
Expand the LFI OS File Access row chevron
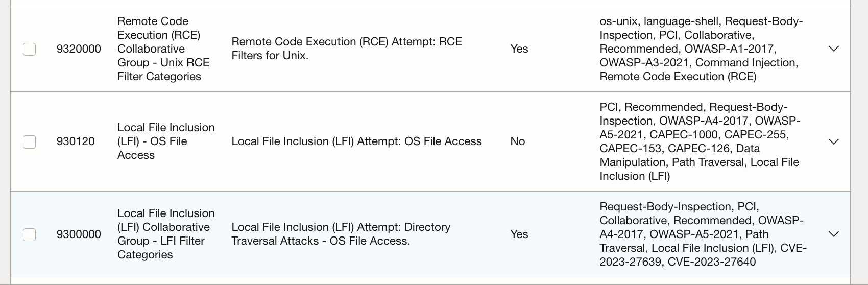point(833,141)
